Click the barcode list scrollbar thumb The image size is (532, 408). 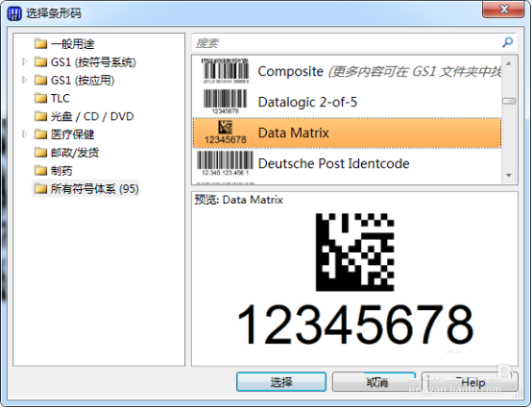point(509,101)
